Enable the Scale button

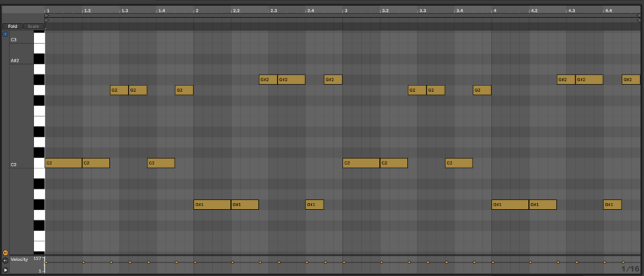coord(33,26)
